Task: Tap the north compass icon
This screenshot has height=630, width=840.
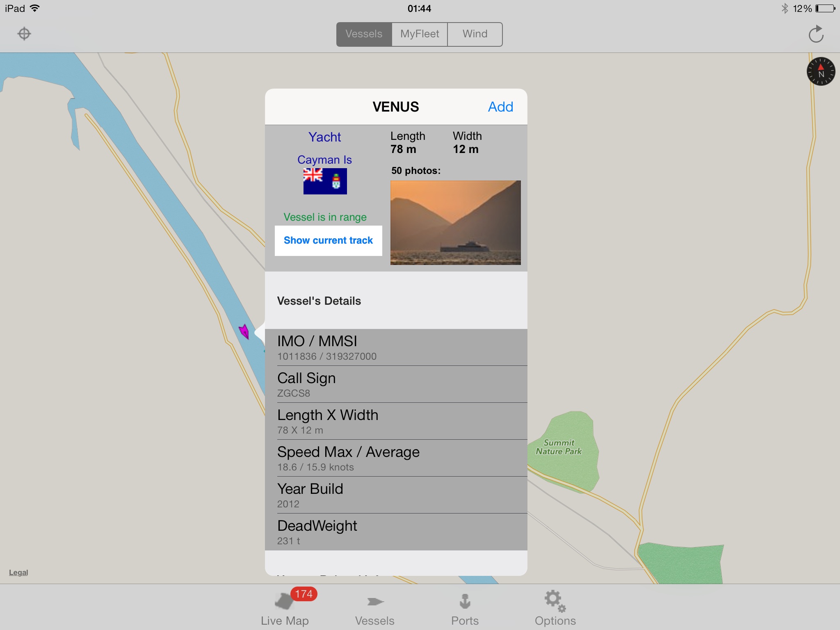Action: [x=821, y=71]
